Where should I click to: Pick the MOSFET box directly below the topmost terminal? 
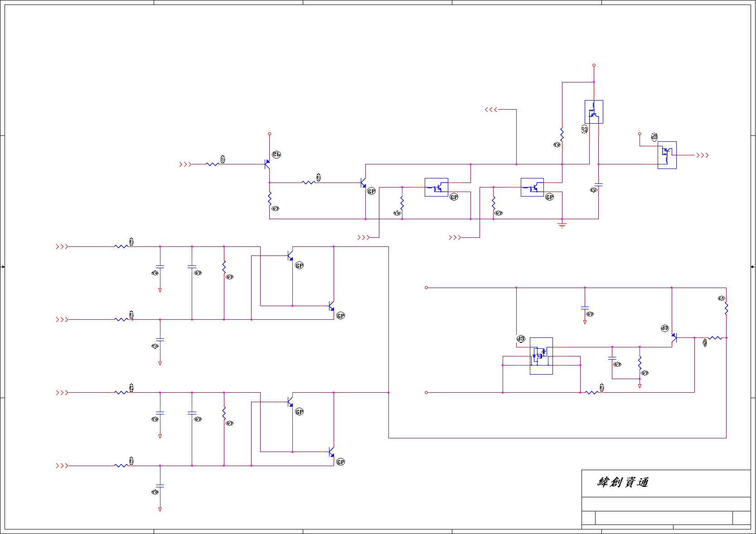(594, 112)
